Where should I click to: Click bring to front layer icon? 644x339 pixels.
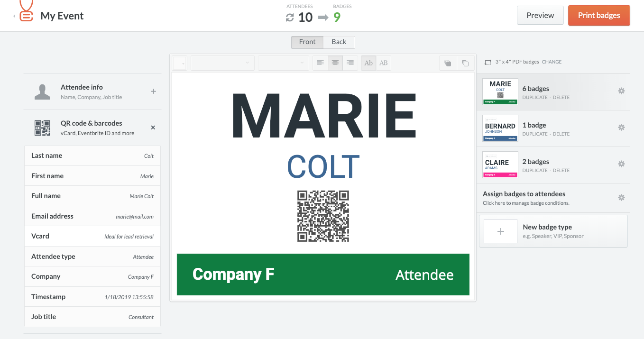point(448,63)
